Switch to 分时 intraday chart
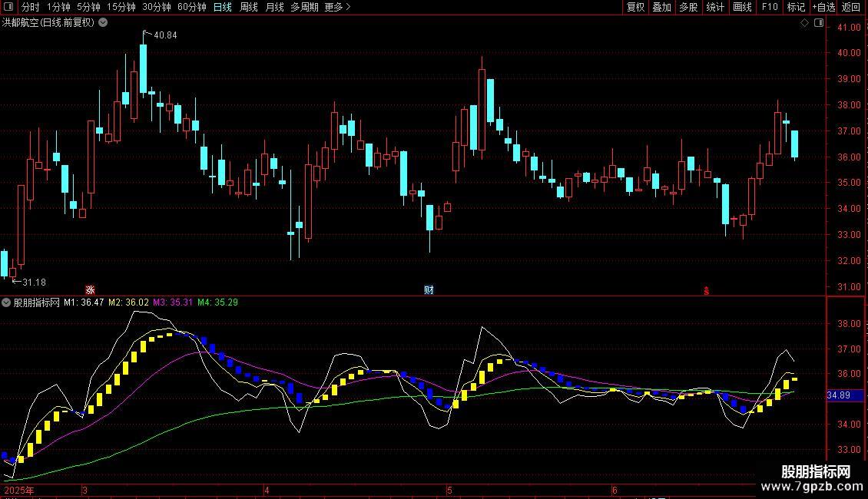 click(x=31, y=7)
